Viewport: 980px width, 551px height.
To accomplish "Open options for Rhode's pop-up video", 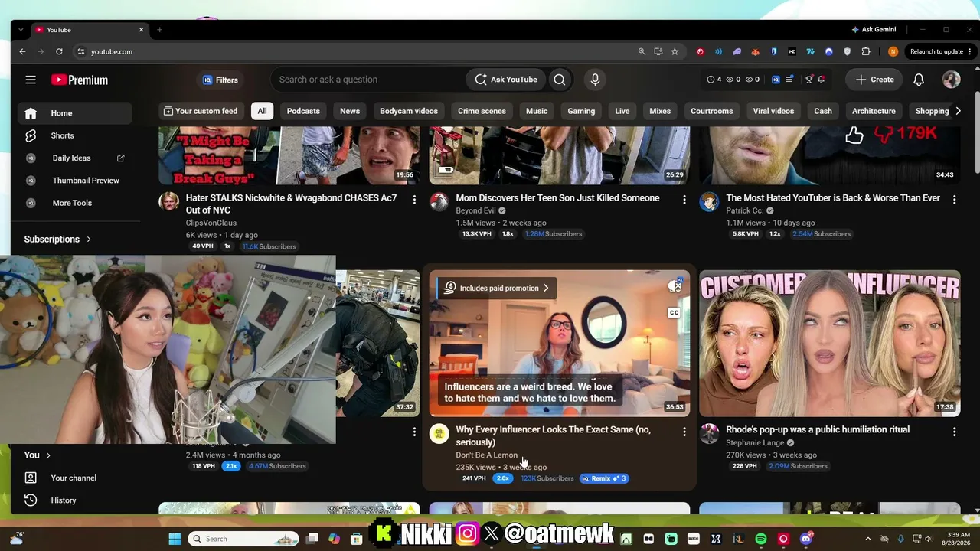I will (x=954, y=432).
